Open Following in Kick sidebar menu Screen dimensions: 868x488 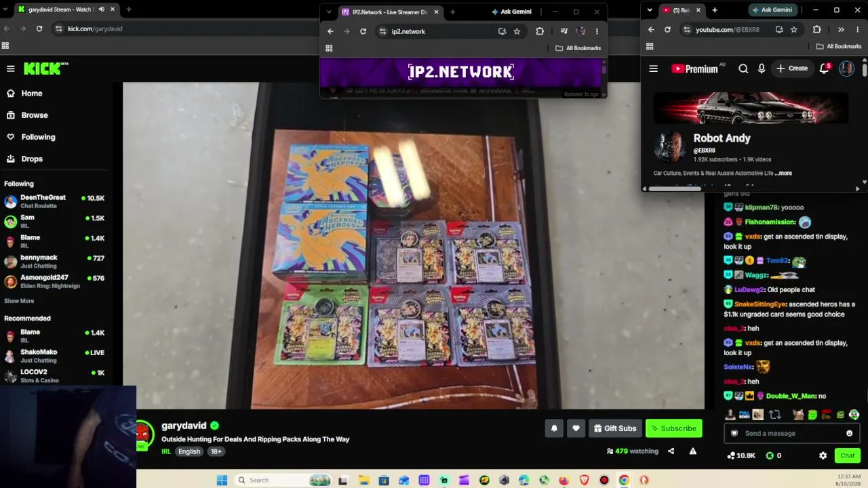tap(31, 137)
